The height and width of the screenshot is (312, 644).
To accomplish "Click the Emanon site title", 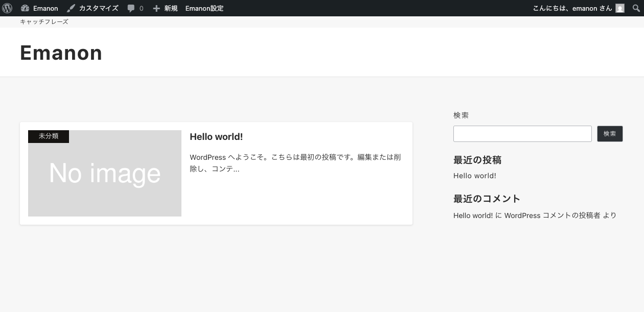I will (x=61, y=53).
